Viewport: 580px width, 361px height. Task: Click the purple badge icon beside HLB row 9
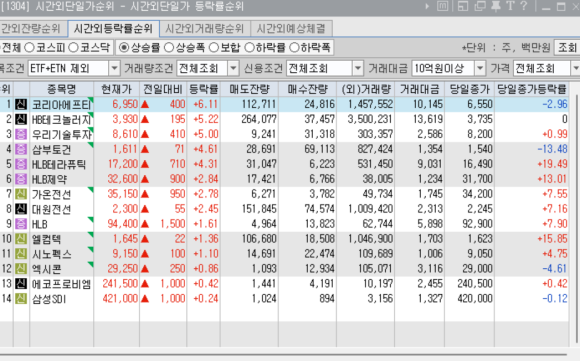click(21, 224)
